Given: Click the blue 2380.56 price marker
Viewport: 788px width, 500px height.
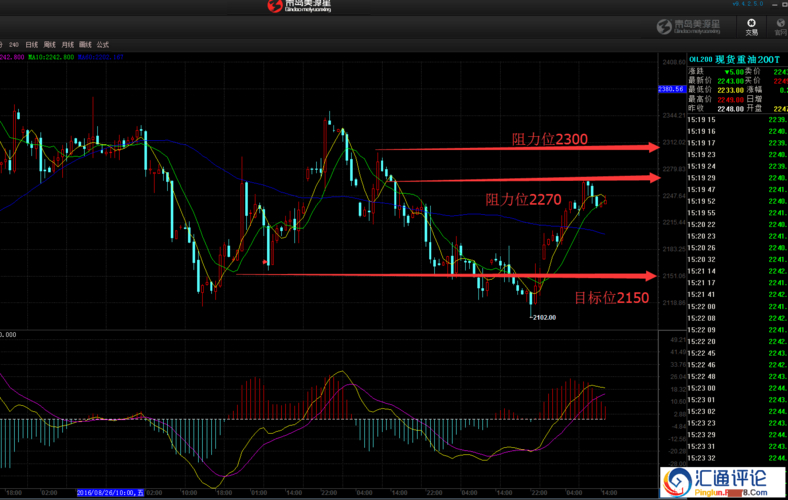Looking at the screenshot, I should pos(670,89).
